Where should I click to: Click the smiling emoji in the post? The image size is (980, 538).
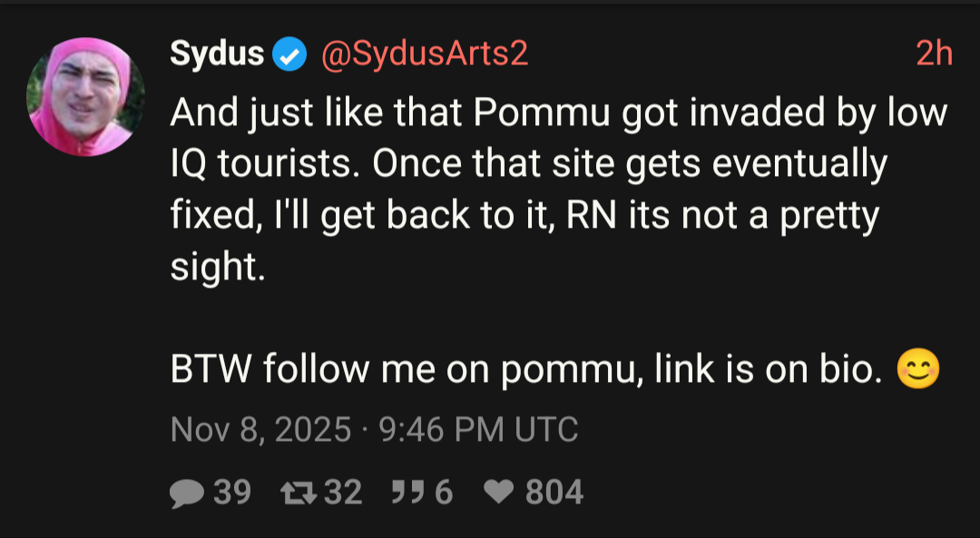point(917,371)
